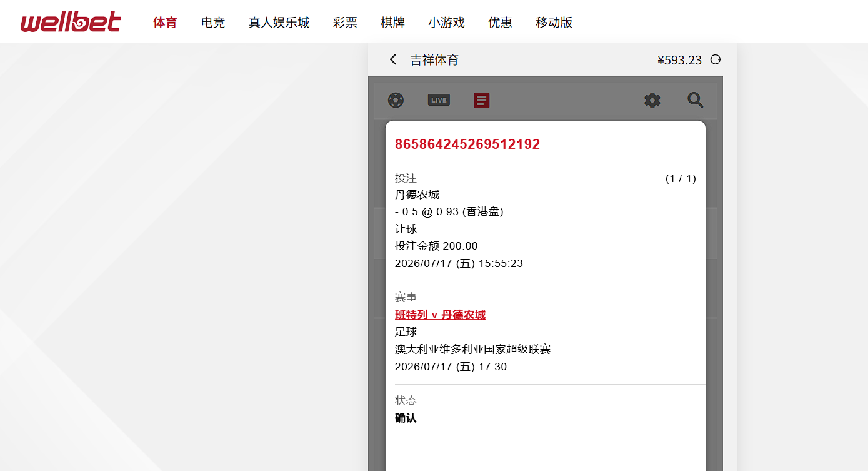The width and height of the screenshot is (868, 471).
Task: Switch to 移动版 mobile version
Action: [x=554, y=23]
